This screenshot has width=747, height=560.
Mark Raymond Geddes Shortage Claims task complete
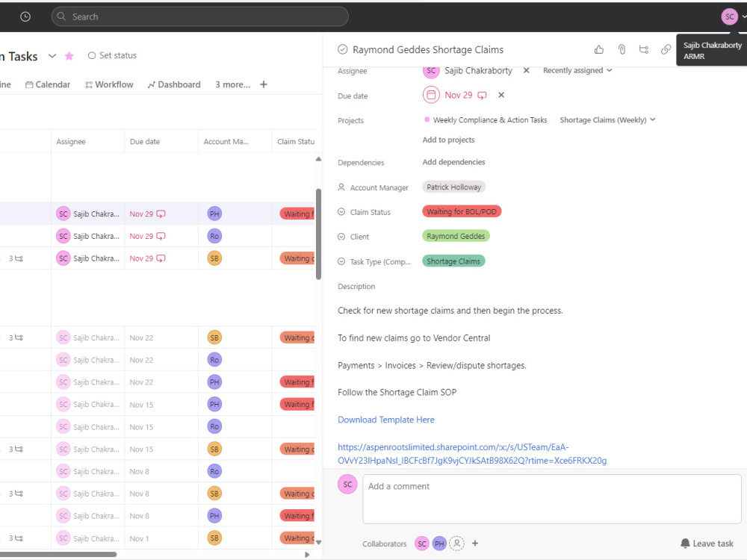[x=342, y=49]
